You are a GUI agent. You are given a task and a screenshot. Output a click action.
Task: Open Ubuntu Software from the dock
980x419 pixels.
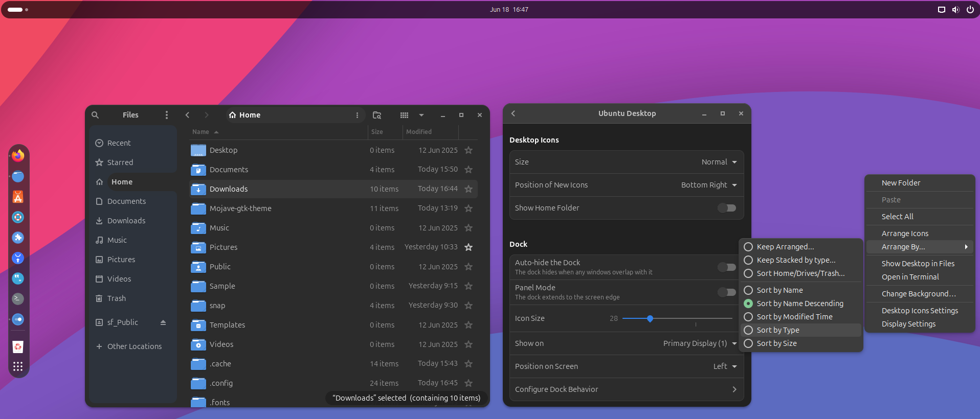(18, 197)
